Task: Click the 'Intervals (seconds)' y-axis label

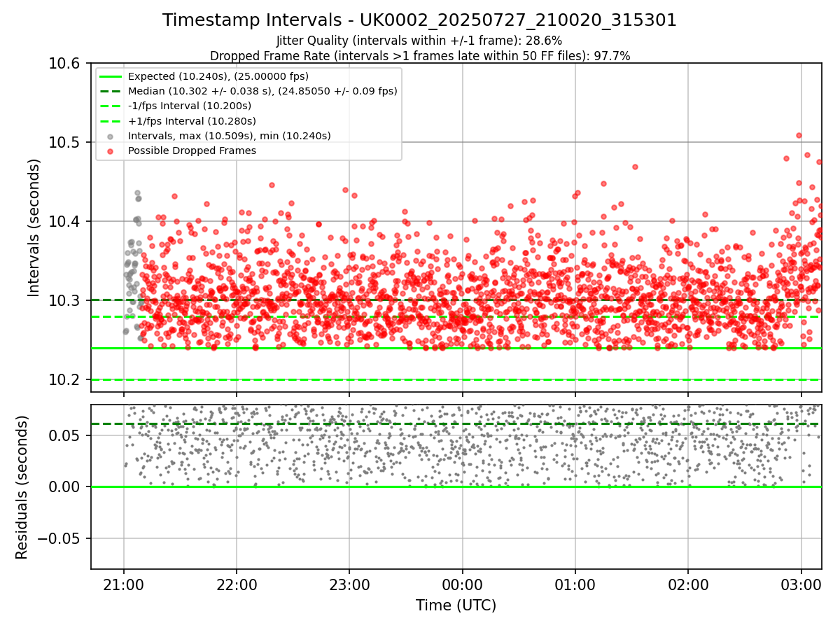Action: [34, 227]
